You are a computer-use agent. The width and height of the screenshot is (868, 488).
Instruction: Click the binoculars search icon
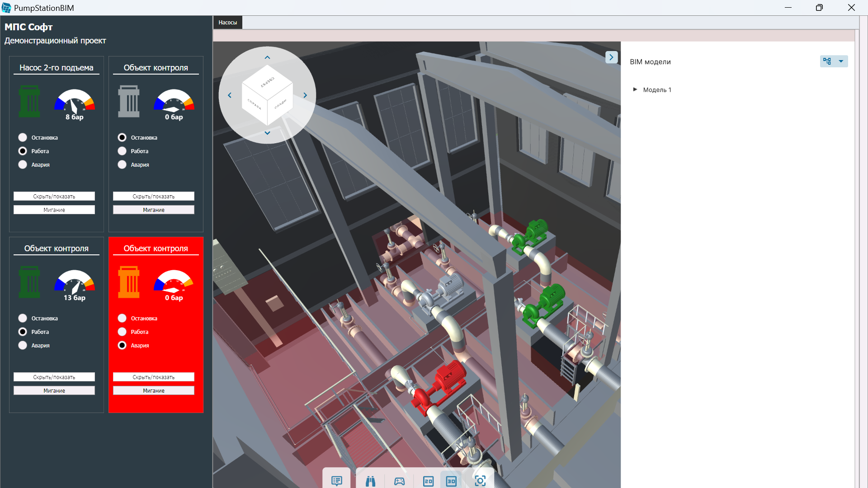click(x=371, y=481)
